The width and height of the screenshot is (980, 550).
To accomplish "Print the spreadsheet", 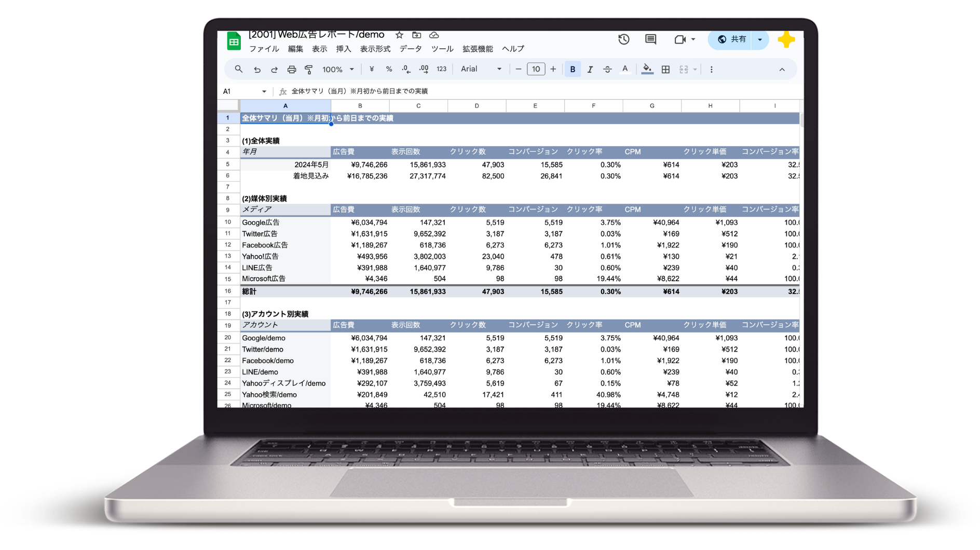I will 292,69.
